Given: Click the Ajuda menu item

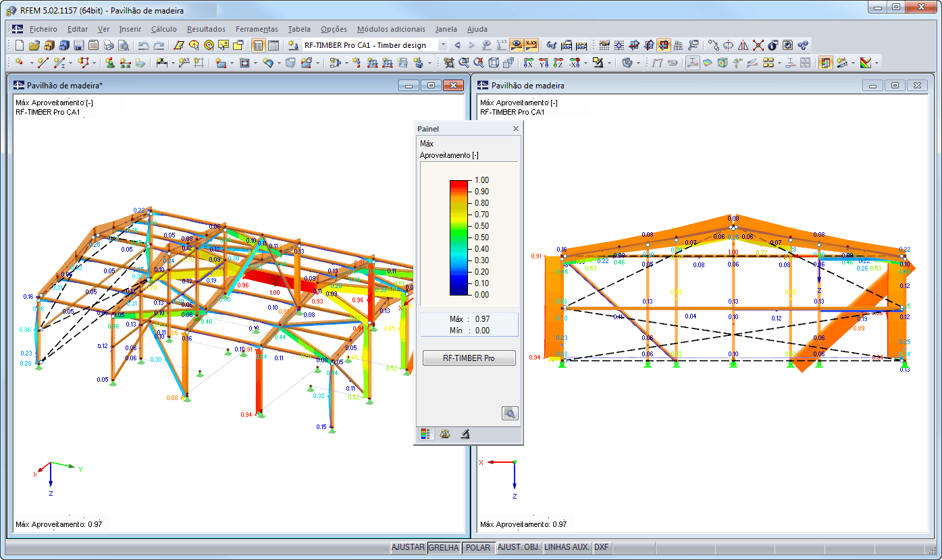Looking at the screenshot, I should coord(477,29).
